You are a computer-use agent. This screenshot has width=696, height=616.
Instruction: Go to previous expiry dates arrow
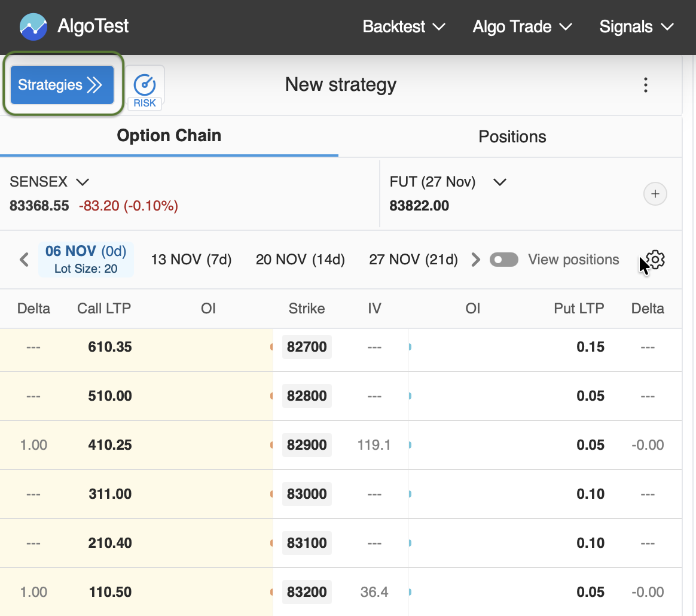pos(24,260)
